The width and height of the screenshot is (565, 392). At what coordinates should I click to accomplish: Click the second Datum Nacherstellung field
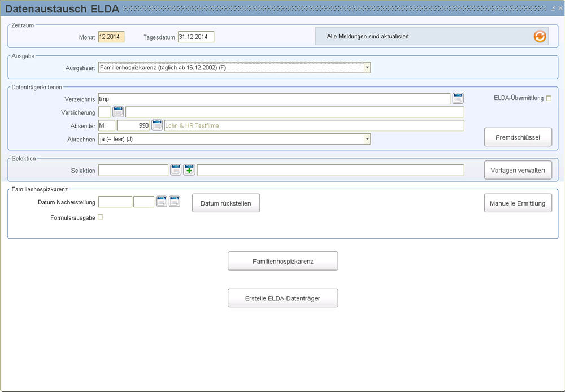[144, 202]
